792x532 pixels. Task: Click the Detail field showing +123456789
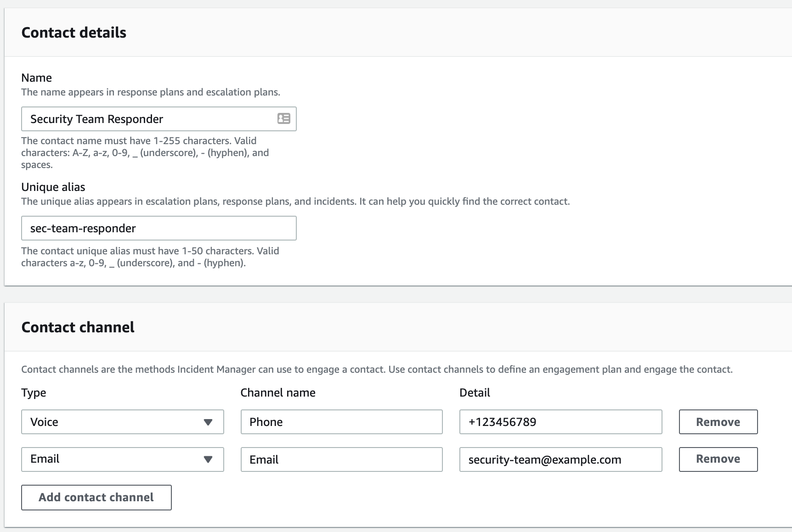560,422
